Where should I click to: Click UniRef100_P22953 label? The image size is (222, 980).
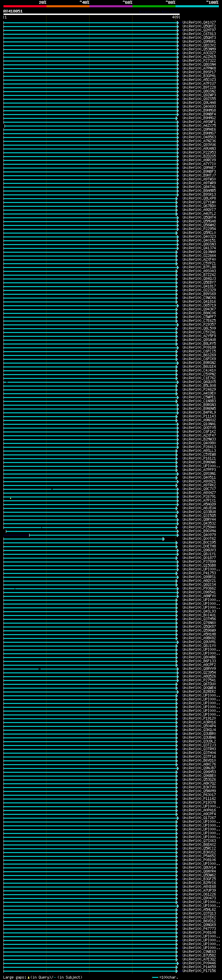point(199,153)
